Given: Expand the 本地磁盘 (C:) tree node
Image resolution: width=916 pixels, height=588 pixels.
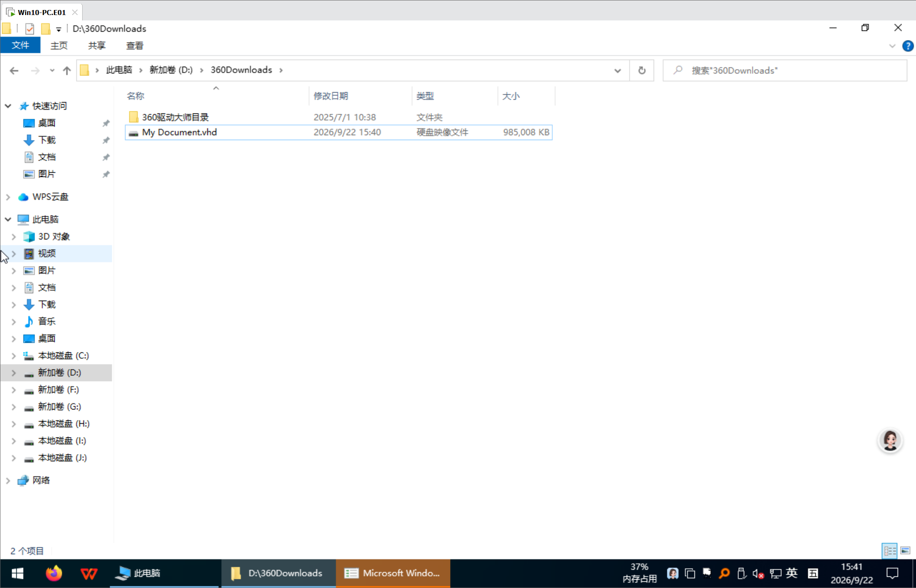Looking at the screenshot, I should tap(14, 356).
